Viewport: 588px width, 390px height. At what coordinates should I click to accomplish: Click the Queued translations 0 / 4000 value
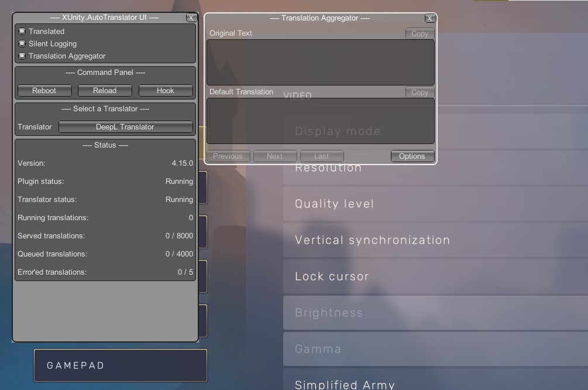pos(179,254)
